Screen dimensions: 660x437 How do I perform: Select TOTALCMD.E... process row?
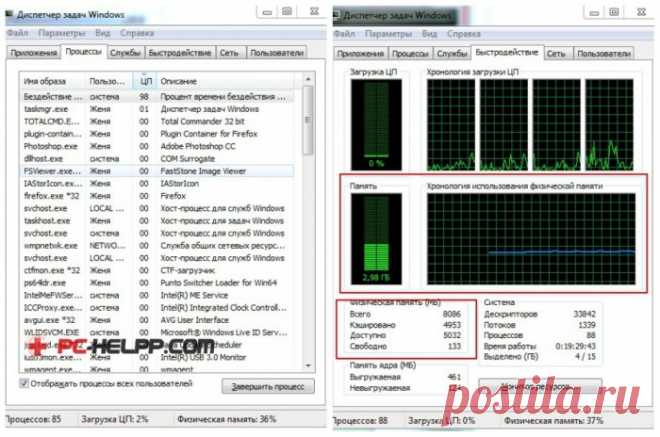(157, 121)
